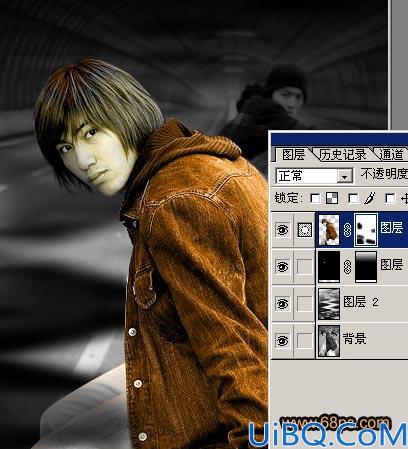The height and width of the screenshot is (449, 408).
Task: Select the jacket figure layer thumbnail
Action: coord(329,230)
